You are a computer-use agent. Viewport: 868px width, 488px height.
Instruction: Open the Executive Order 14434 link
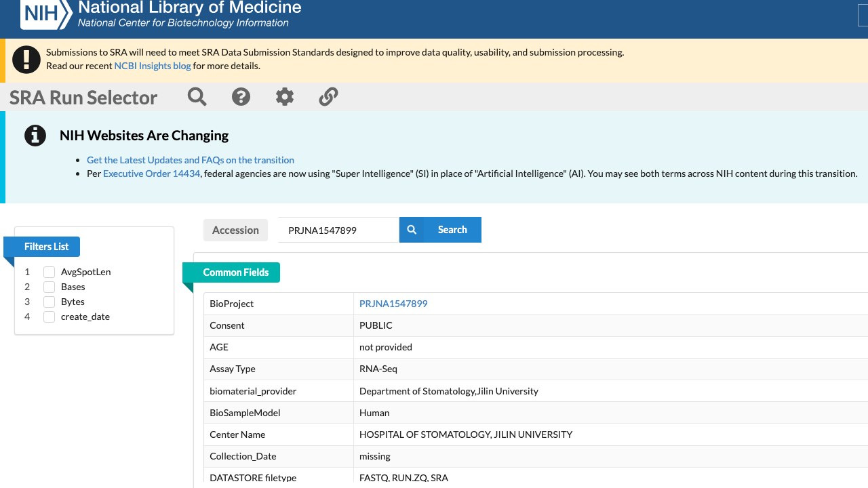point(152,174)
